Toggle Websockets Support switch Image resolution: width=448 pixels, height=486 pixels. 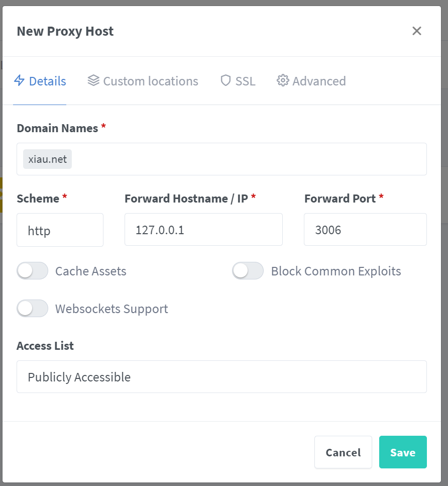point(33,308)
